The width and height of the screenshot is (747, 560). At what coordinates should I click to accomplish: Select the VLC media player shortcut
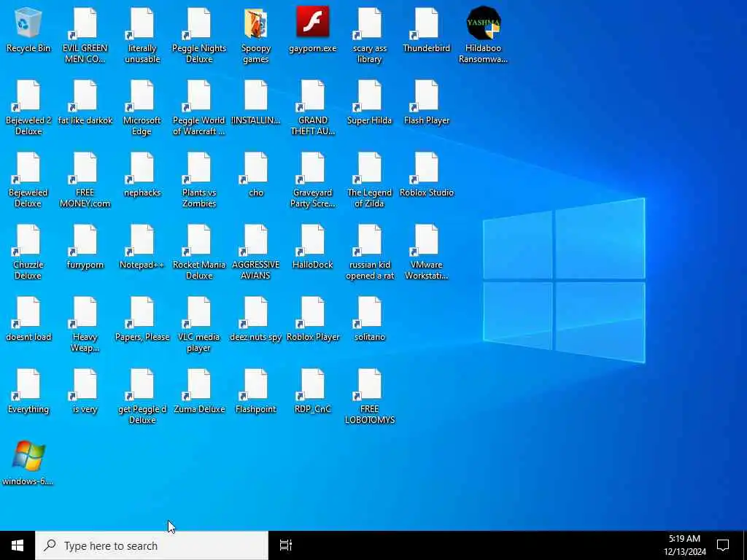click(x=198, y=324)
